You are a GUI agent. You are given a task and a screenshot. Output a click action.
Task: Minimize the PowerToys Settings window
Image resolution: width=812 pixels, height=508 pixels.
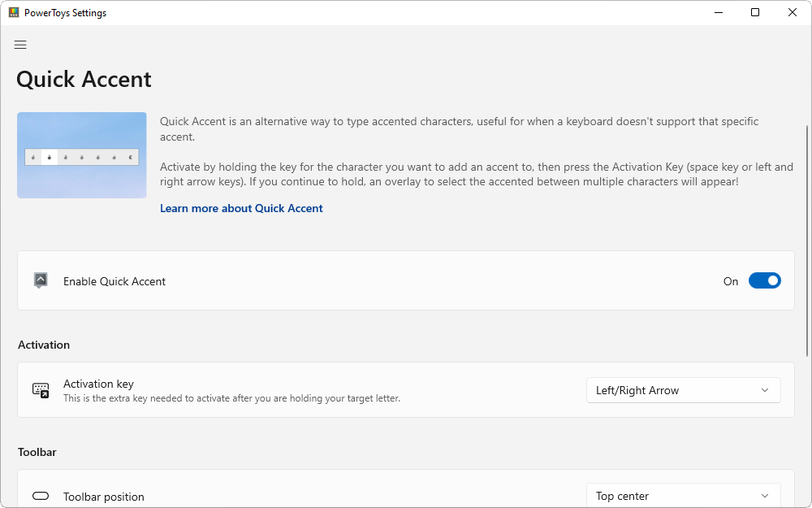(x=718, y=13)
